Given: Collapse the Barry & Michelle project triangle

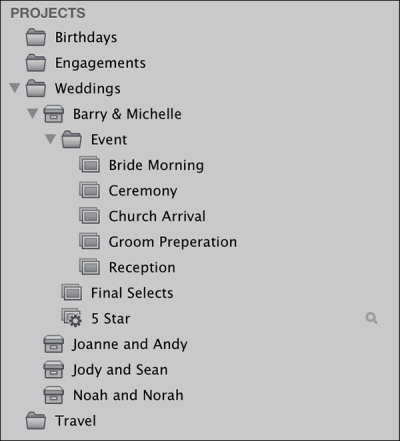Looking at the screenshot, I should 33,114.
